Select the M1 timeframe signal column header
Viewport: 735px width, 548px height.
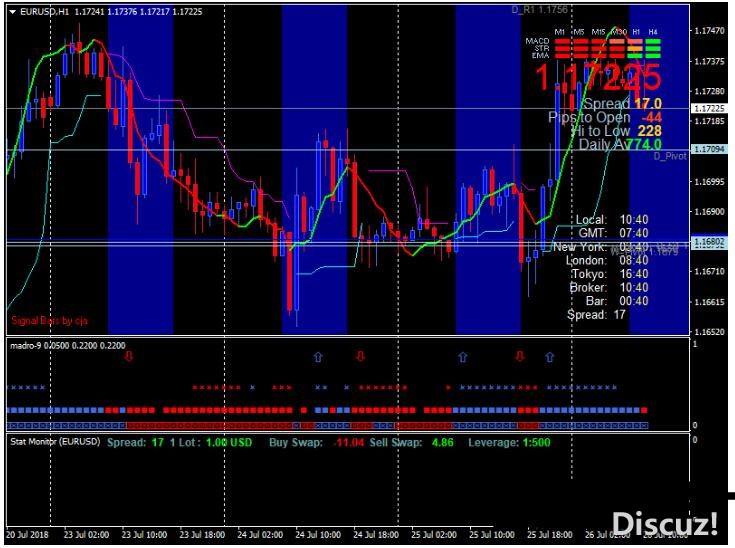pyautogui.click(x=560, y=32)
